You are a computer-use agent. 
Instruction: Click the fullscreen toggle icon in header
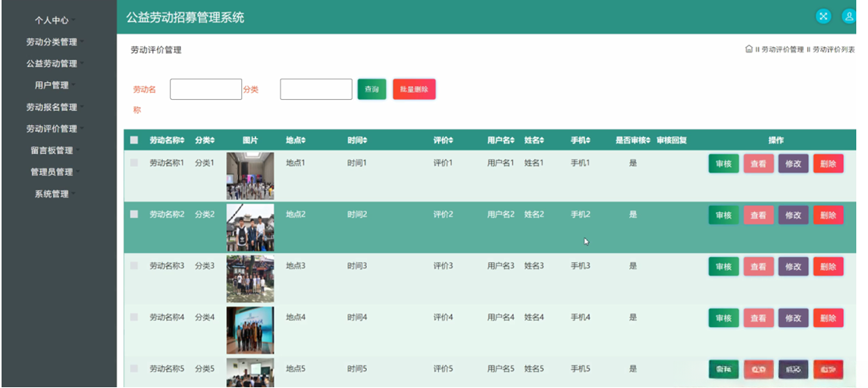[x=824, y=16]
